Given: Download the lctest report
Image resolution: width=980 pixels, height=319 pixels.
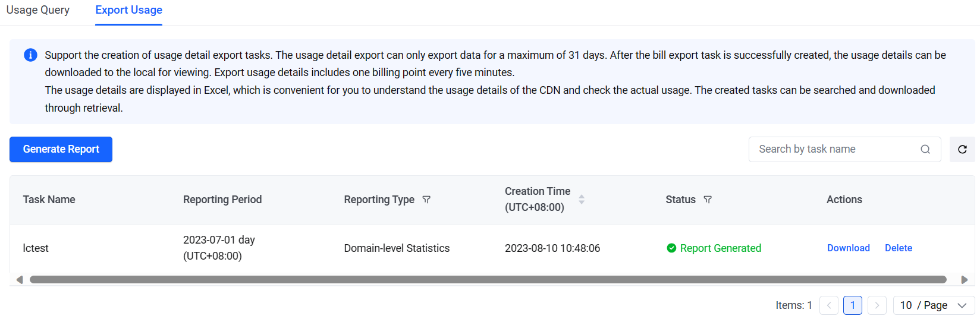Looking at the screenshot, I should click(x=849, y=248).
